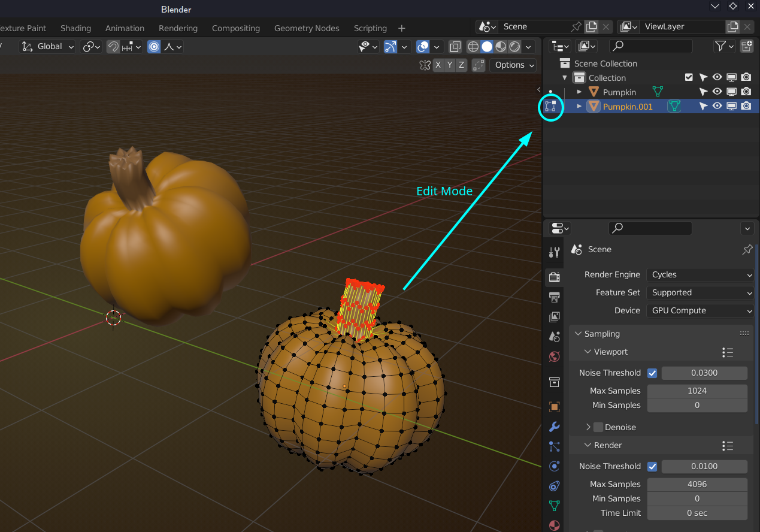Viewport: 760px width, 532px height.
Task: Toggle X axis mirror button
Action: click(x=438, y=65)
